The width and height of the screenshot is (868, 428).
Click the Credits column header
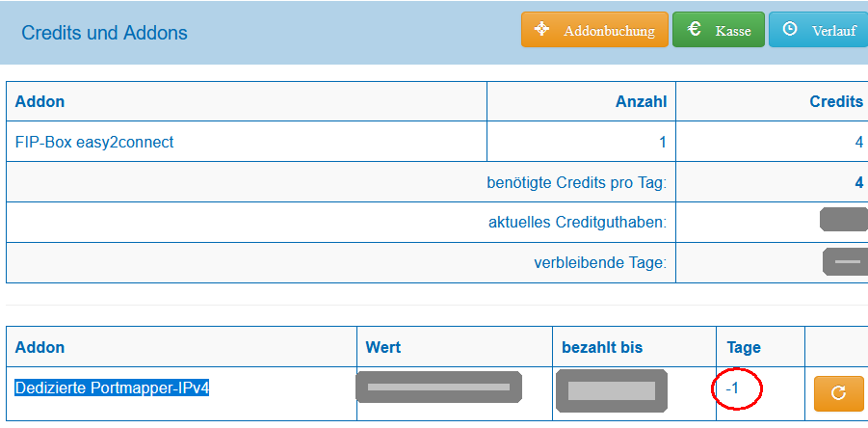pos(836,101)
